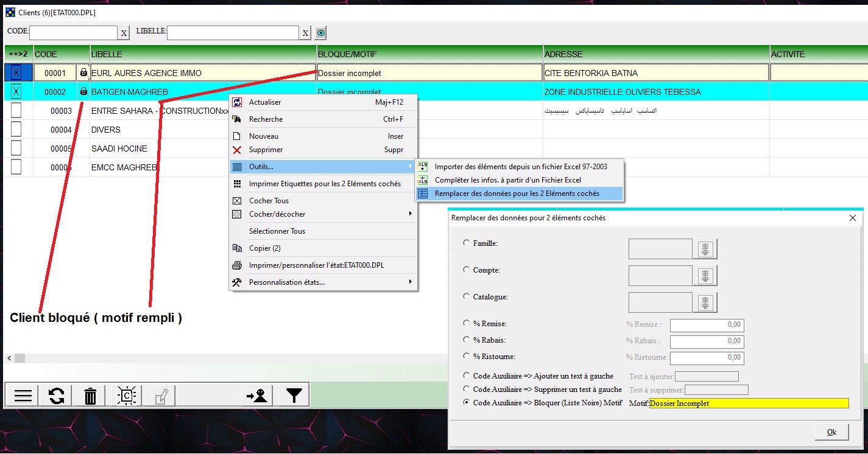Check the checkbox for client 00003

click(16, 111)
